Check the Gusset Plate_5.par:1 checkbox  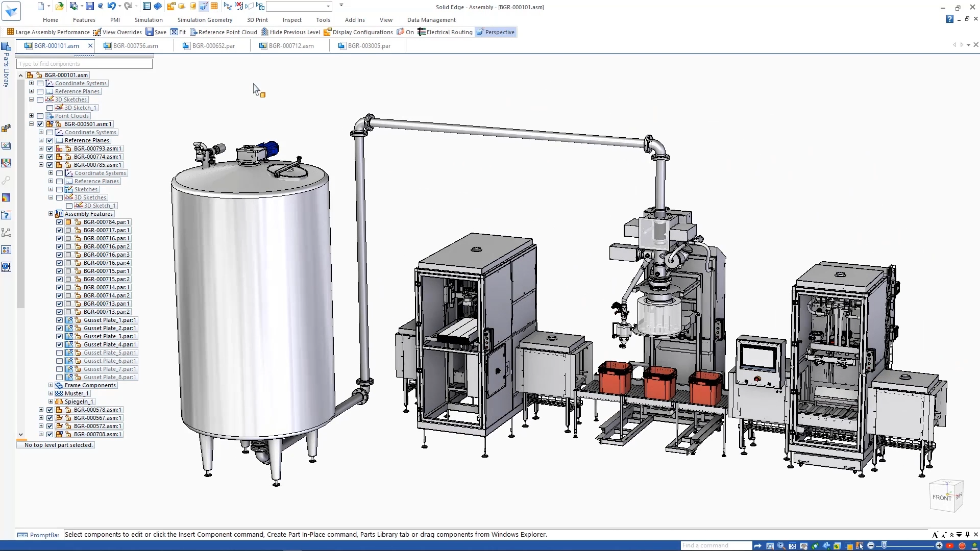click(x=59, y=353)
